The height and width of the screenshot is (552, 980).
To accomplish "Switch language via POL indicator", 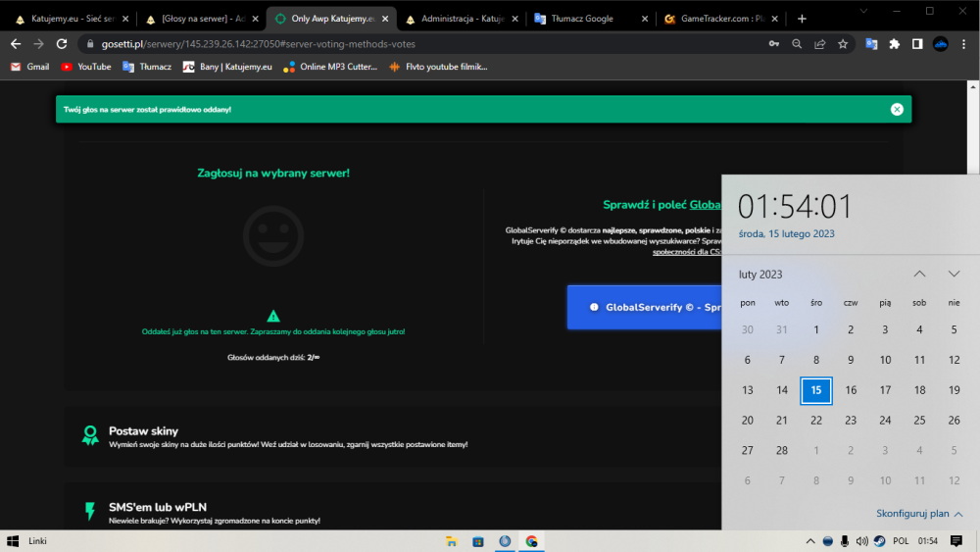I will pyautogui.click(x=901, y=541).
